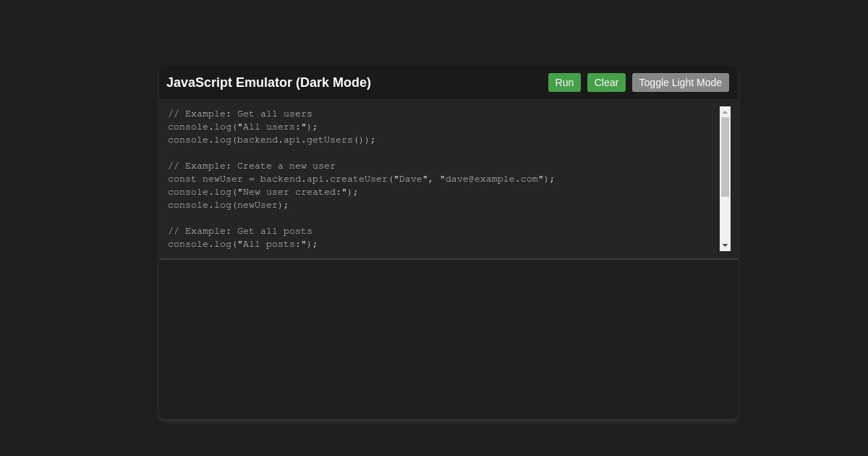This screenshot has width=868, height=456.
Task: Click the Run button to execute code
Action: 564,83
